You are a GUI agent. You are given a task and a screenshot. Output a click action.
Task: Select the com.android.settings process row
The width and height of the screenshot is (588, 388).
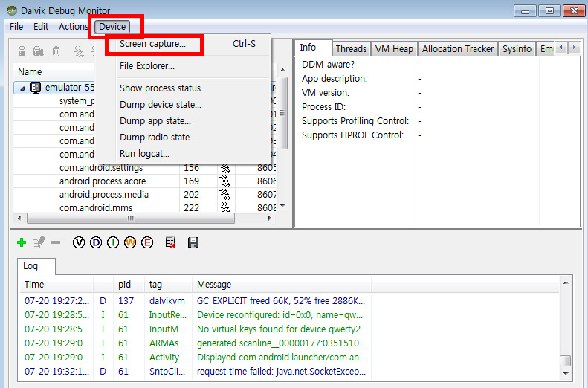pos(101,168)
